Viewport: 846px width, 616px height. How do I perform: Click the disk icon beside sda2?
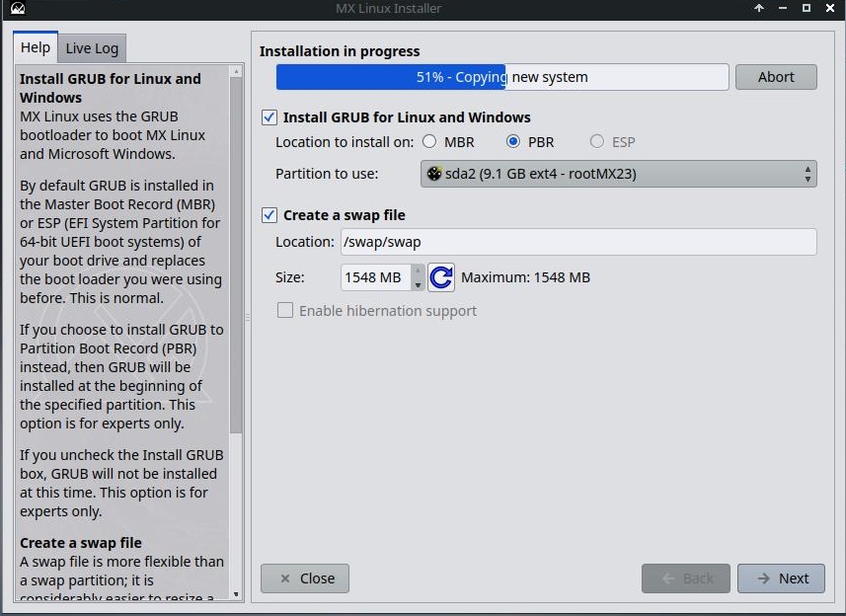433,174
